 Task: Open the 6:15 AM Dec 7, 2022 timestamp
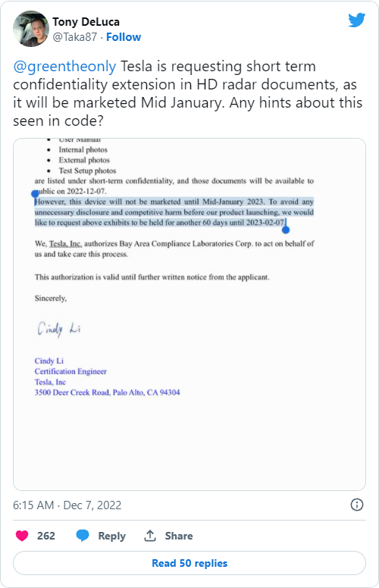(67, 505)
